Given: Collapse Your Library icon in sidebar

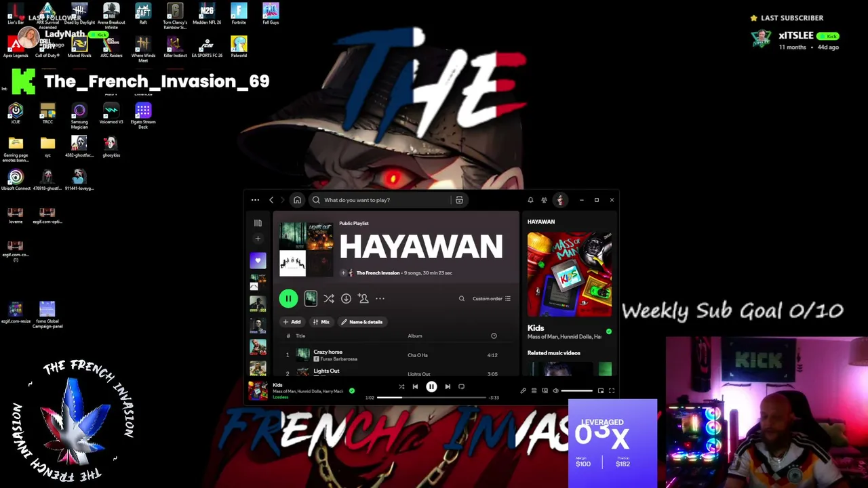Looking at the screenshot, I should tap(258, 223).
